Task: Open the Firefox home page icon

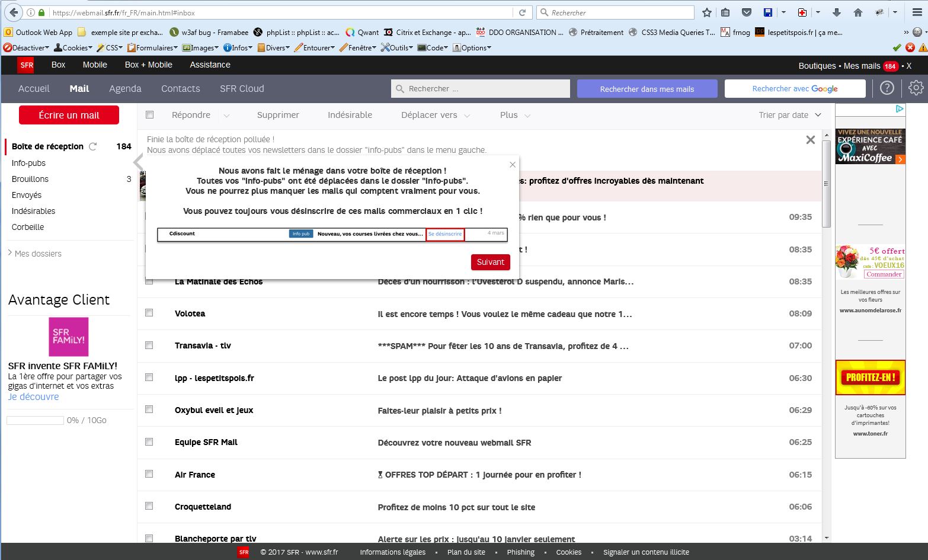Action: 857,12
